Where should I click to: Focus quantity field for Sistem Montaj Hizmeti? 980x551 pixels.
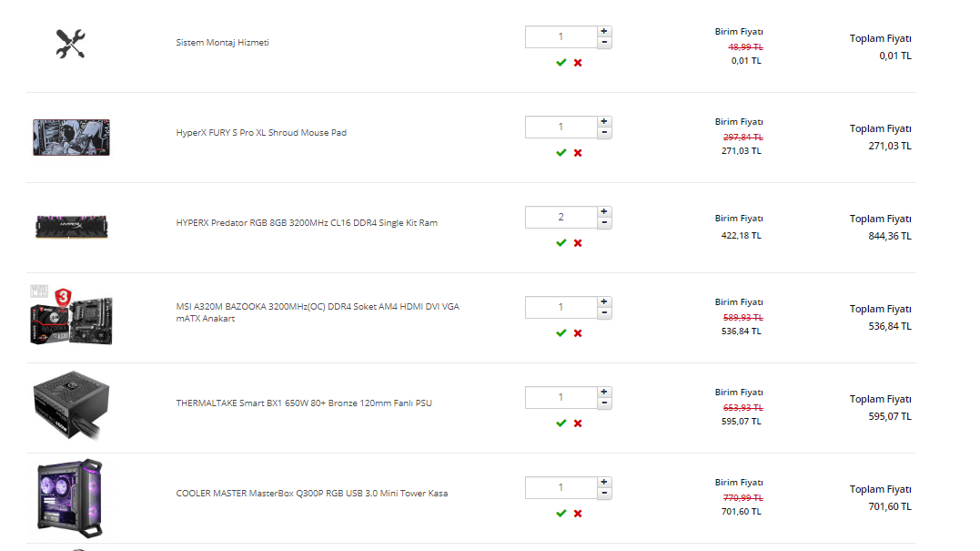tap(561, 37)
